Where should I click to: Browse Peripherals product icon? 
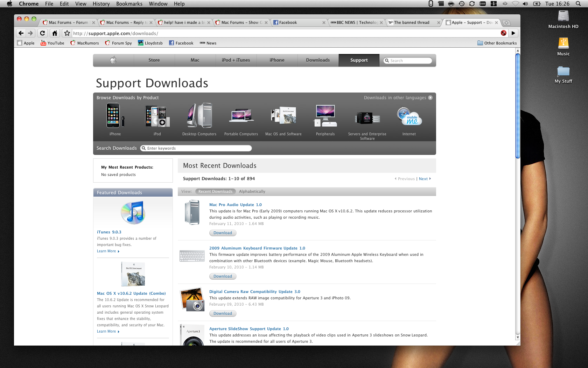pos(325,116)
